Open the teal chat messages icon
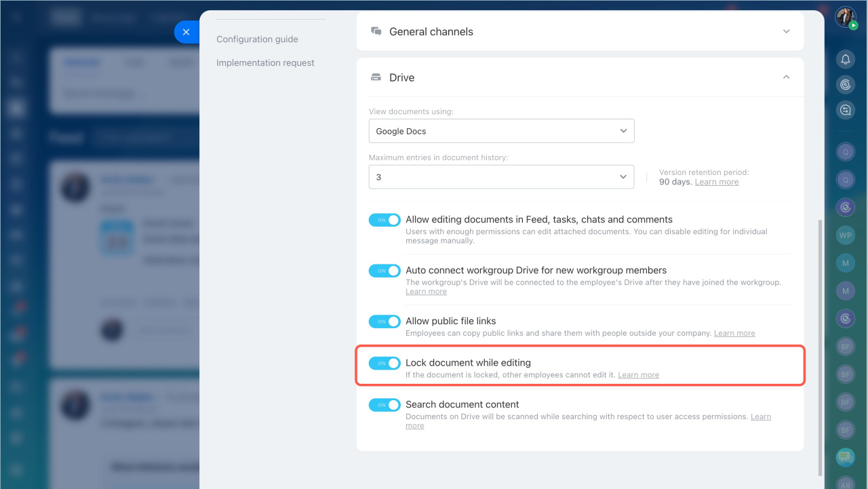This screenshot has width=868, height=489. click(x=845, y=458)
